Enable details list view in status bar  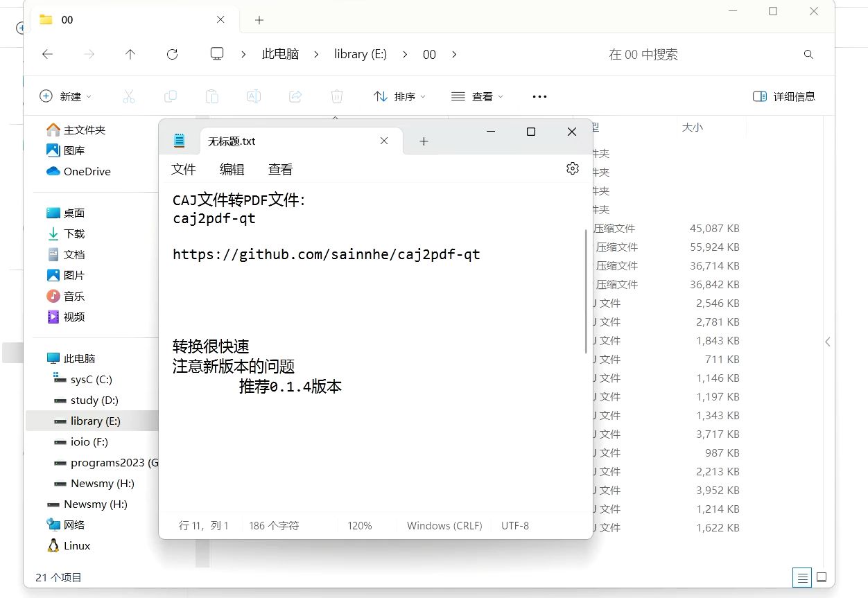point(801,577)
